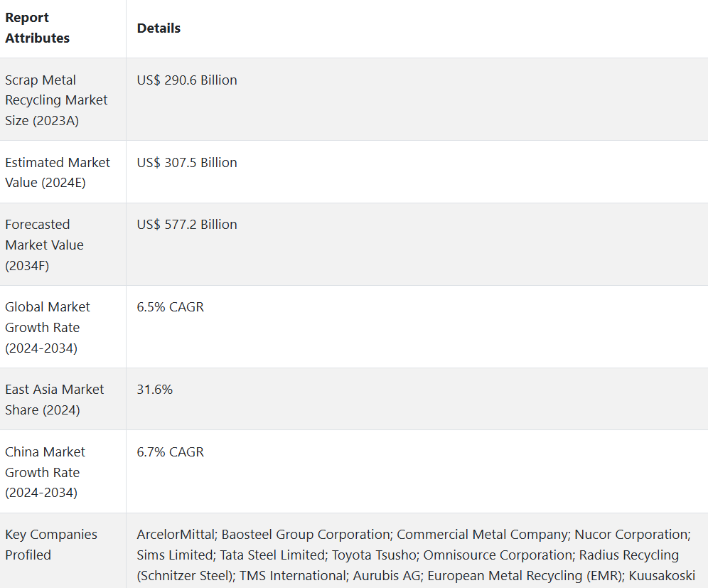Select the Estimated Market Value (2024E) label
The width and height of the screenshot is (708, 588).
click(58, 172)
